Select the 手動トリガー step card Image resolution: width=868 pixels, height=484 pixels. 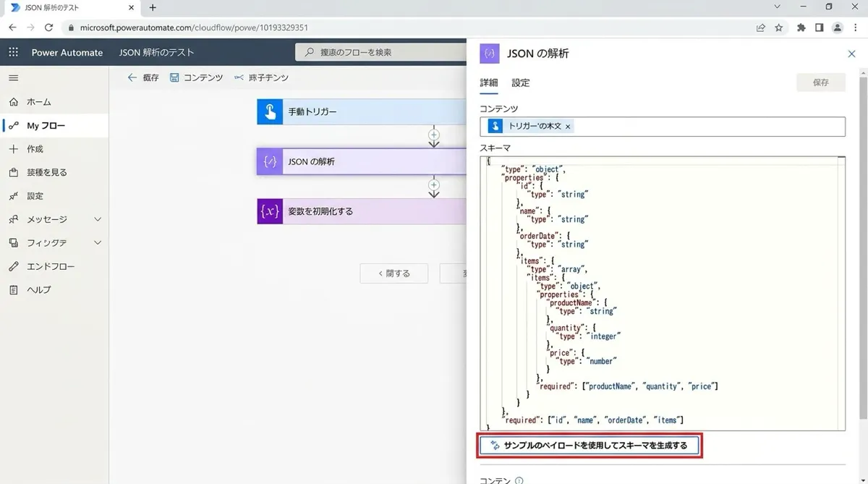(362, 112)
